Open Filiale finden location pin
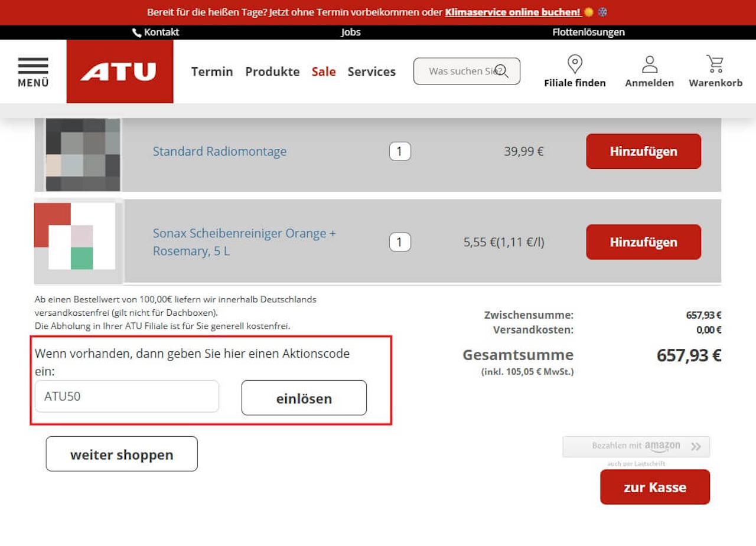This screenshot has width=756, height=546. [575, 64]
